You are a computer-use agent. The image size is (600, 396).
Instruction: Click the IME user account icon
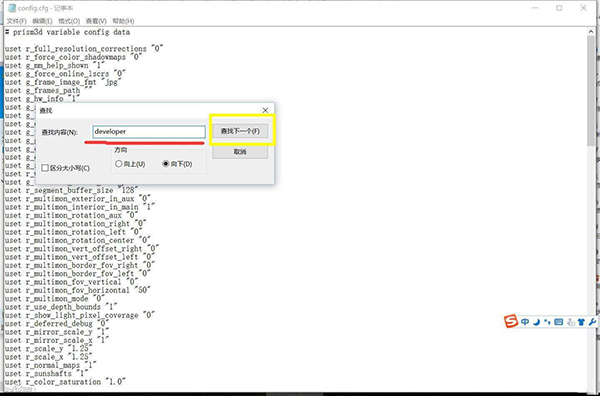[x=571, y=322]
